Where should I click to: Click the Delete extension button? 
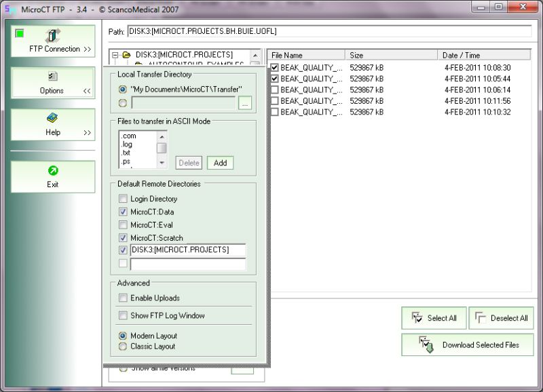click(189, 163)
